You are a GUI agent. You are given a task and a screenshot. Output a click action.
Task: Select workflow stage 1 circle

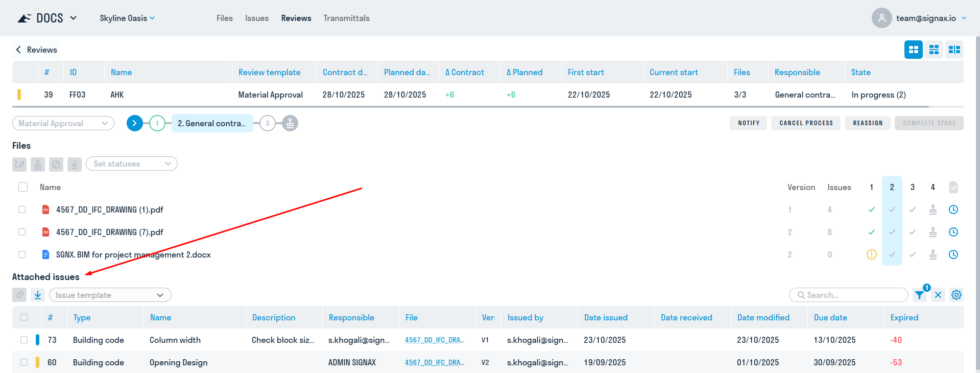tap(157, 123)
